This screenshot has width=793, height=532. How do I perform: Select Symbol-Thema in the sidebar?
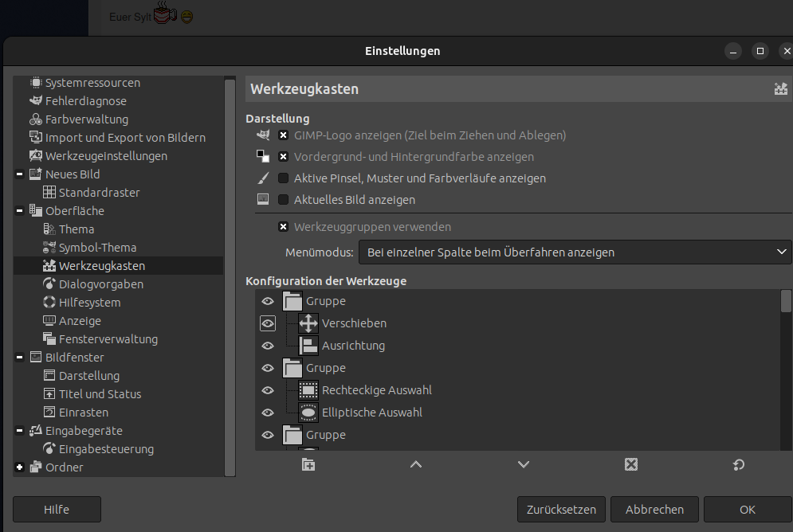point(97,248)
